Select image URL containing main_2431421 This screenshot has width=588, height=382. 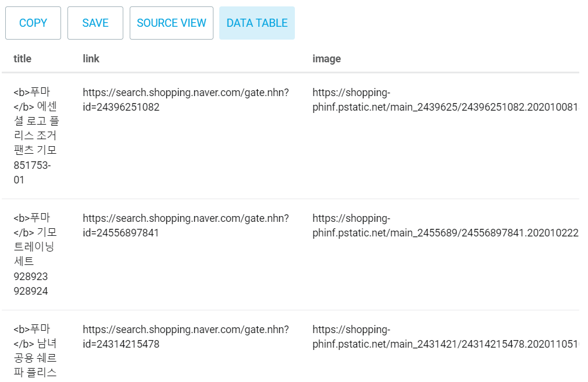tap(446, 337)
